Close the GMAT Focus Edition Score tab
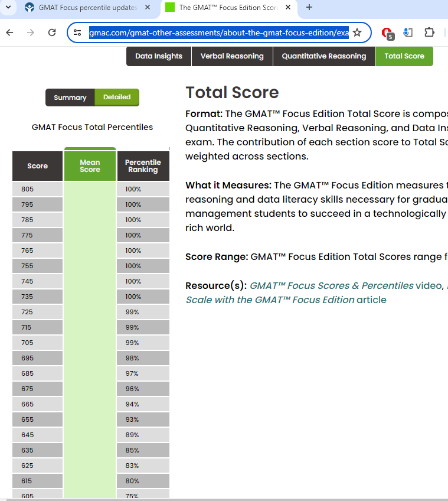Screen dimensions: 448x501 (x=287, y=8)
